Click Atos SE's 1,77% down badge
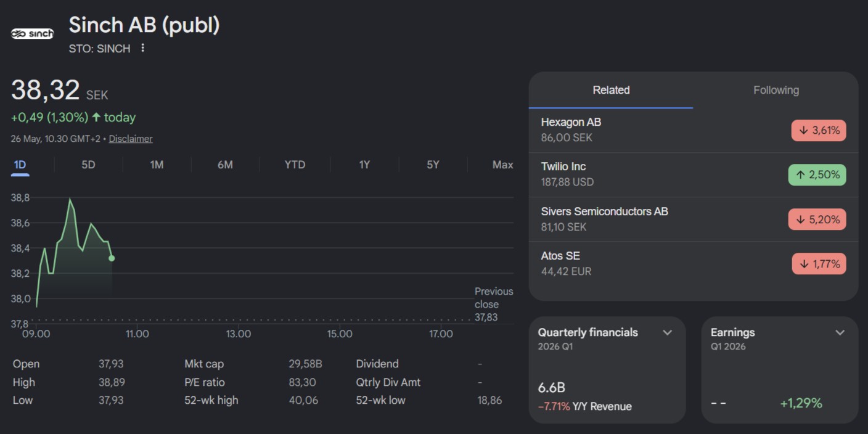 coord(819,264)
